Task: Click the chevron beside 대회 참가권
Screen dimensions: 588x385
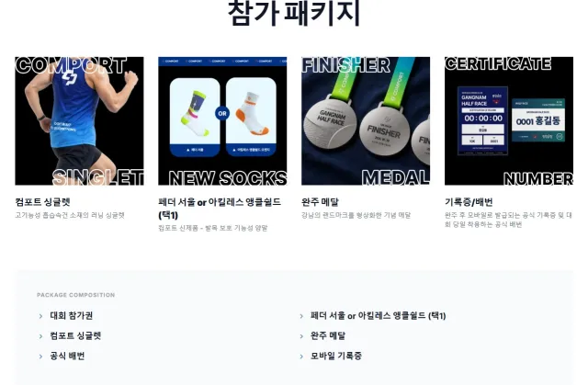Action: [40, 316]
